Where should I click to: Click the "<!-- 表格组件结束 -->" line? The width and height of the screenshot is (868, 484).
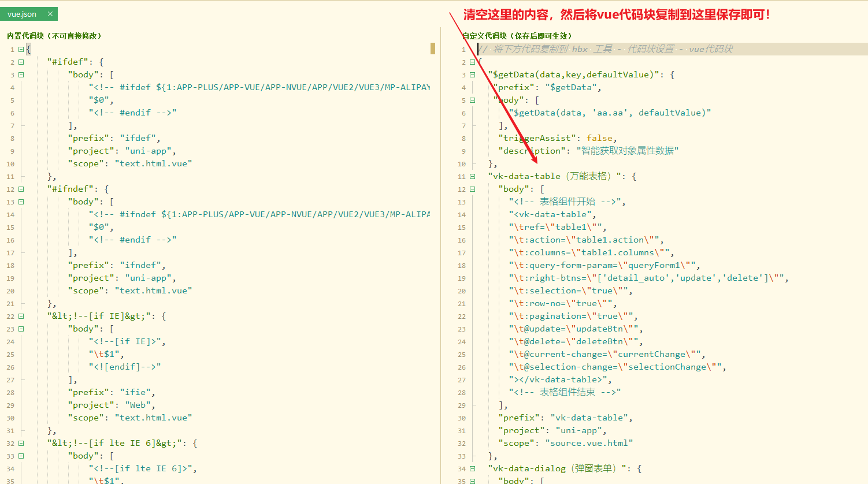tap(565, 392)
